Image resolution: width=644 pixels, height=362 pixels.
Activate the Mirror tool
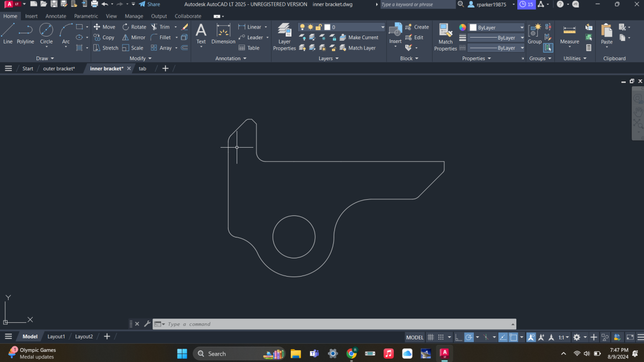[134, 38]
